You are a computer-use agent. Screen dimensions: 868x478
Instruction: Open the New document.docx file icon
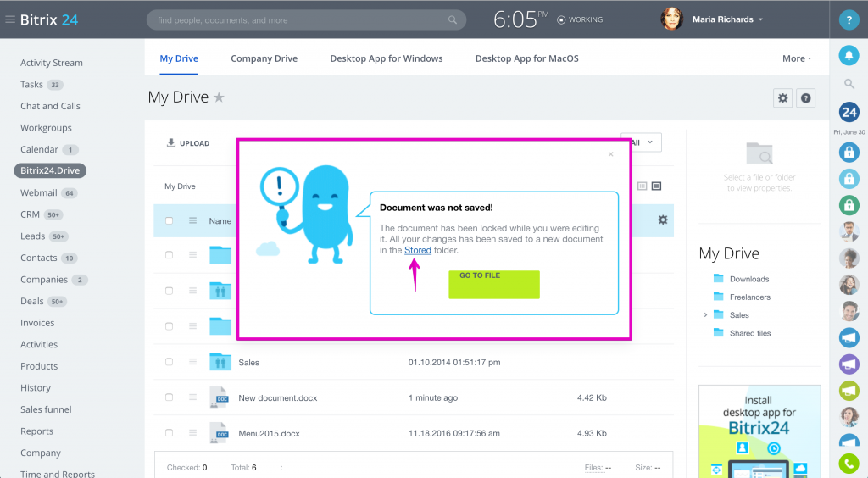pyautogui.click(x=220, y=397)
